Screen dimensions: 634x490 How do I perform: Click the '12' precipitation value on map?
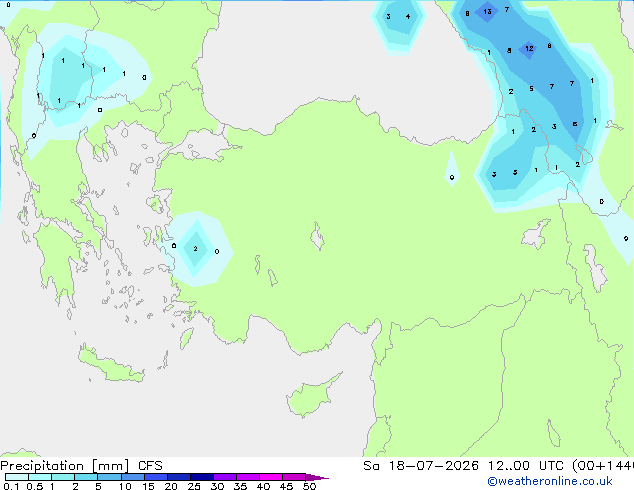pyautogui.click(x=529, y=49)
